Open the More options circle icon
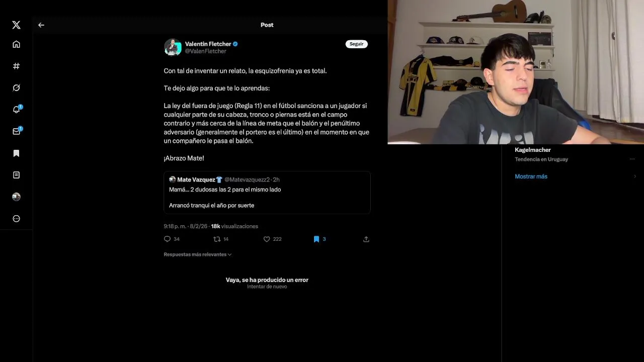This screenshot has height=362, width=644. tap(16, 219)
